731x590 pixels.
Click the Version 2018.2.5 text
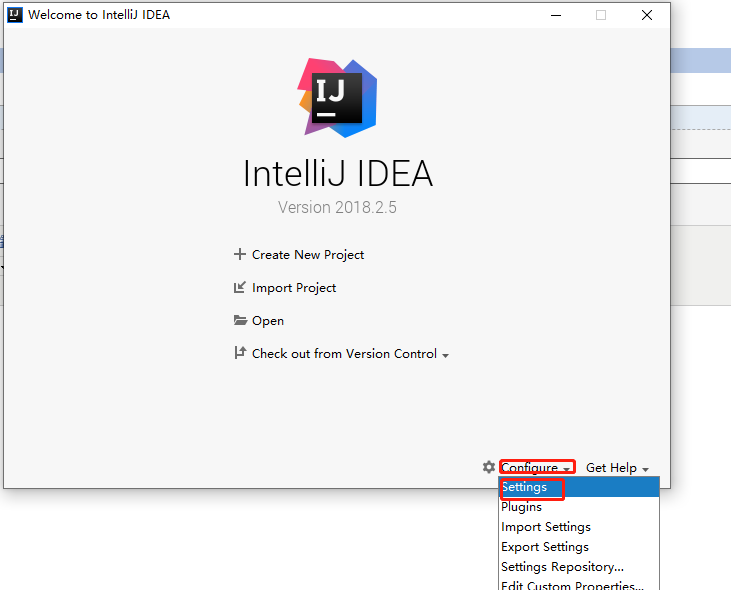(337, 207)
